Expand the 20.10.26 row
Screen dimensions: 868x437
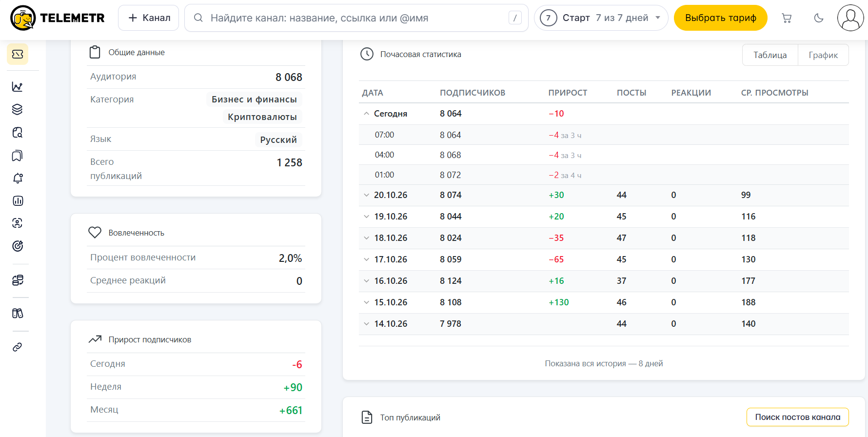pos(366,195)
